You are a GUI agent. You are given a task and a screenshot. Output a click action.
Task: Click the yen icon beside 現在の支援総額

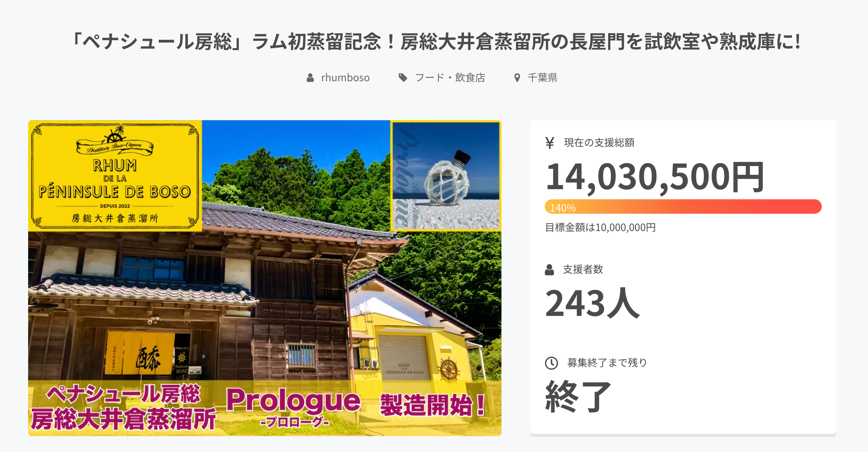549,143
